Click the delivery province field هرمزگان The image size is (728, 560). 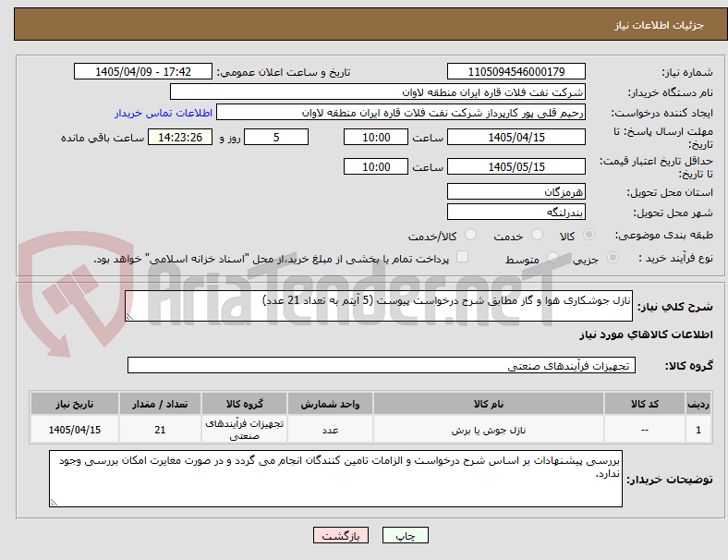coord(516,191)
